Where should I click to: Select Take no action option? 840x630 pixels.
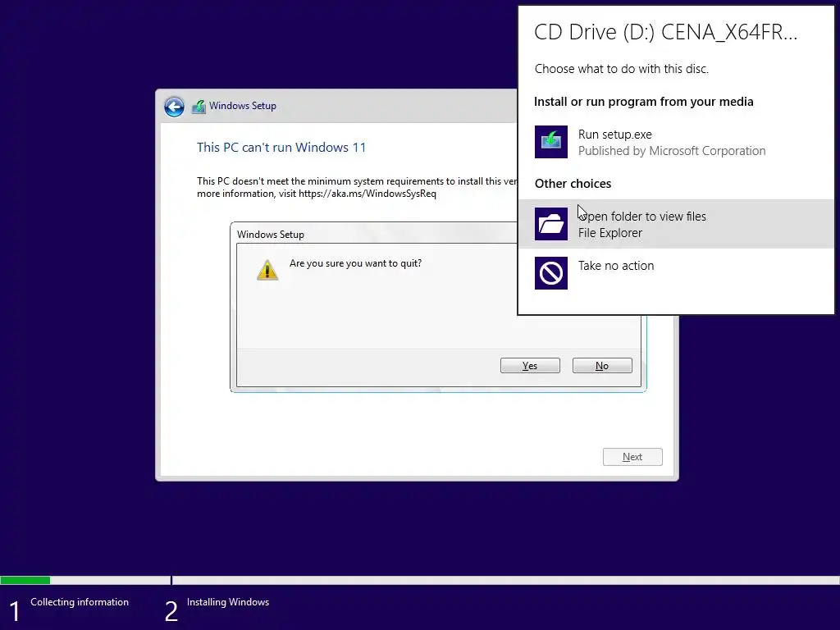[676, 273]
